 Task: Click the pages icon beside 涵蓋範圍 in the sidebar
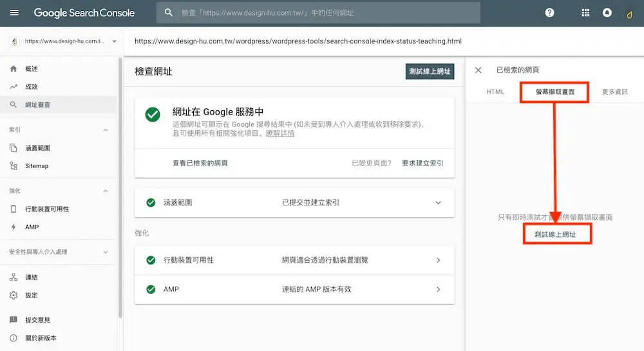click(x=14, y=147)
